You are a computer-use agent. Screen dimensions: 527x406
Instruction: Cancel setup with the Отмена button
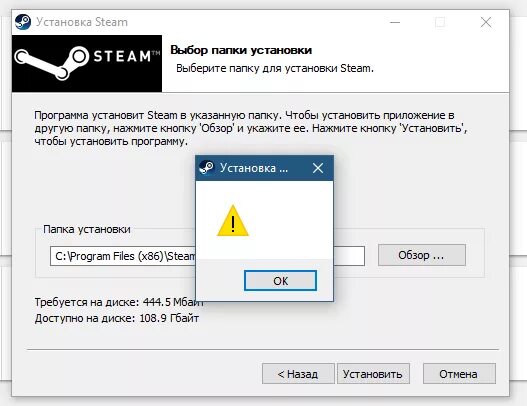tap(459, 374)
